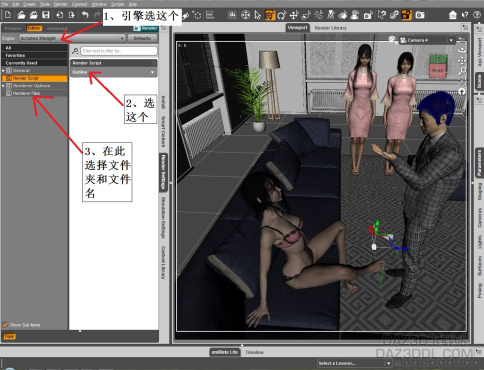Click the Export icon in the toolbar
Image resolution: width=484 pixels, height=370 pixels.
[72, 15]
